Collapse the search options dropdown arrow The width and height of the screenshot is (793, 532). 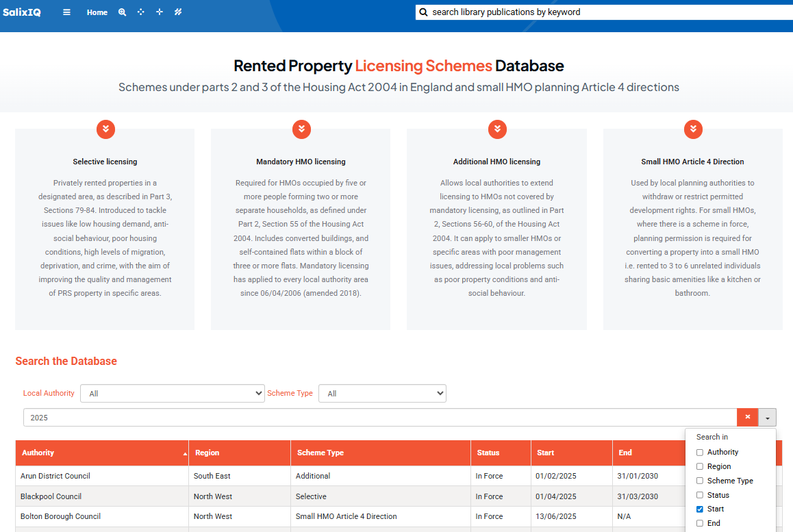767,418
